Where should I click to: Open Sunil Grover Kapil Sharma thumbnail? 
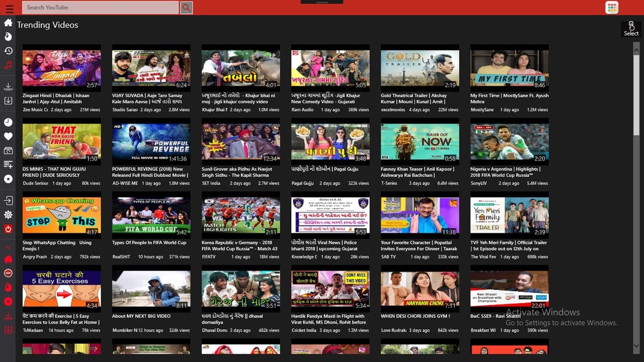(x=241, y=142)
